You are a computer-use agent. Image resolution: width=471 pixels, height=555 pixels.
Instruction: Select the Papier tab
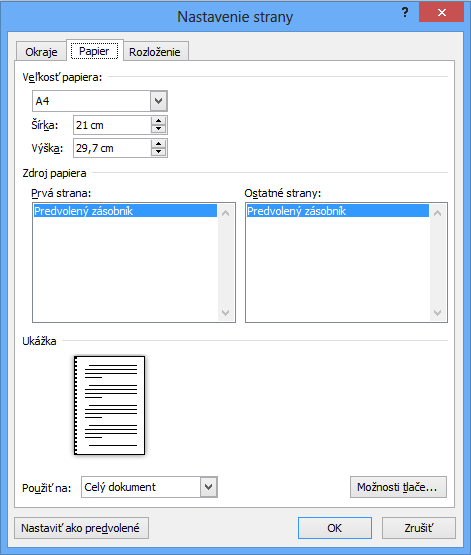(94, 51)
